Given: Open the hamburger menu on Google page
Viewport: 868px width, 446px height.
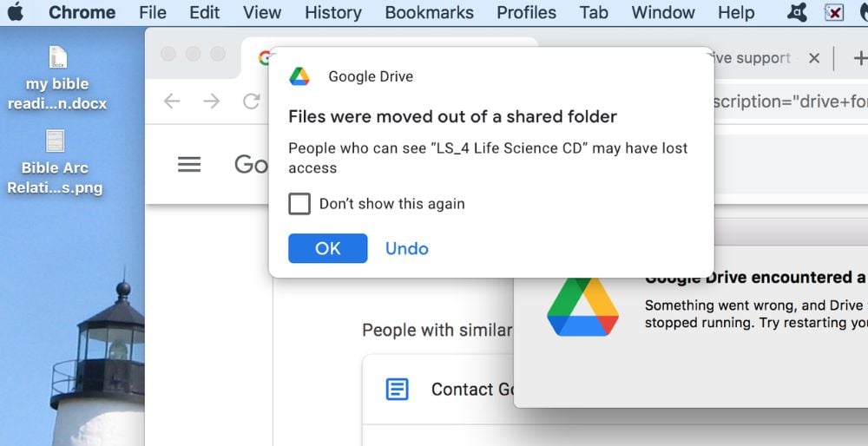Looking at the screenshot, I should click(x=189, y=165).
